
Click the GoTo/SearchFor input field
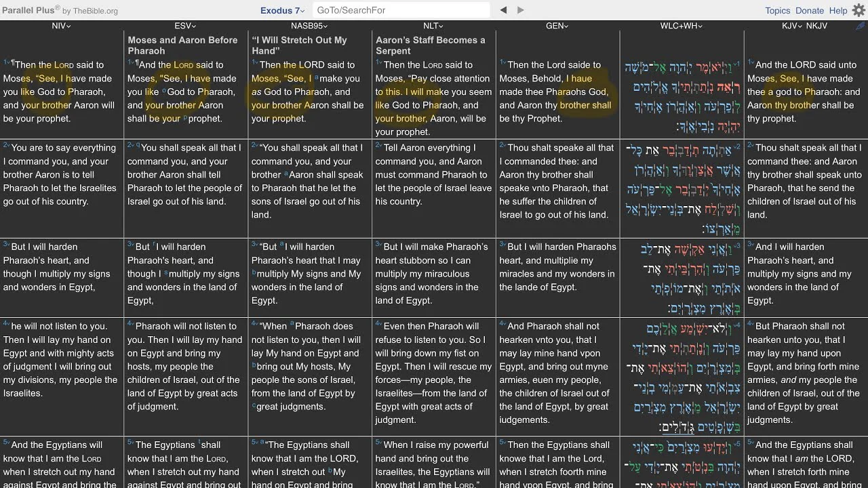401,10
